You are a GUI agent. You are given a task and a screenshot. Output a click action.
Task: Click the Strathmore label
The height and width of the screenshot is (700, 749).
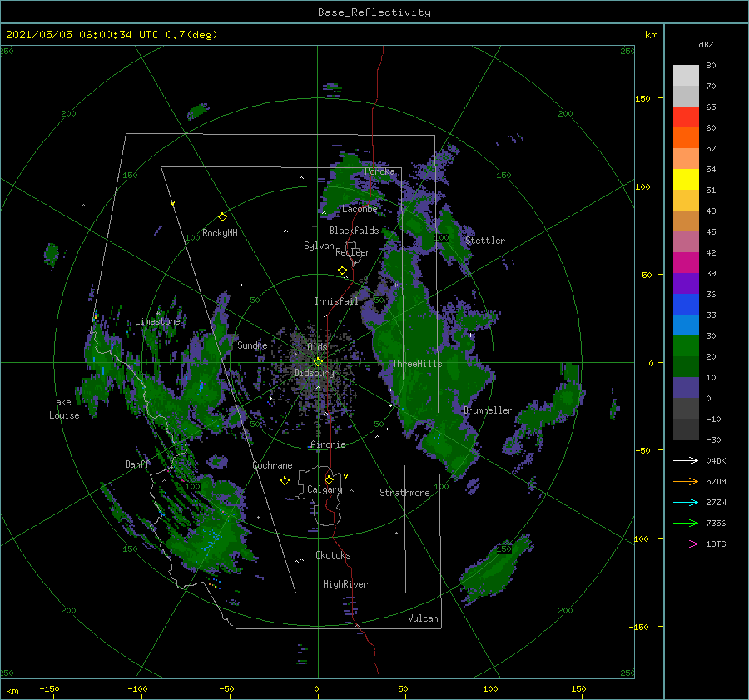tap(404, 493)
